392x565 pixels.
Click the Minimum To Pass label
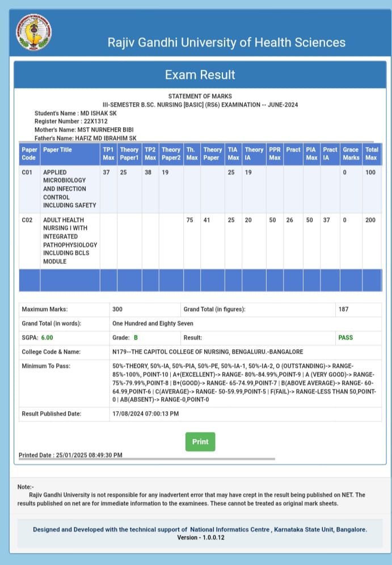tap(46, 366)
